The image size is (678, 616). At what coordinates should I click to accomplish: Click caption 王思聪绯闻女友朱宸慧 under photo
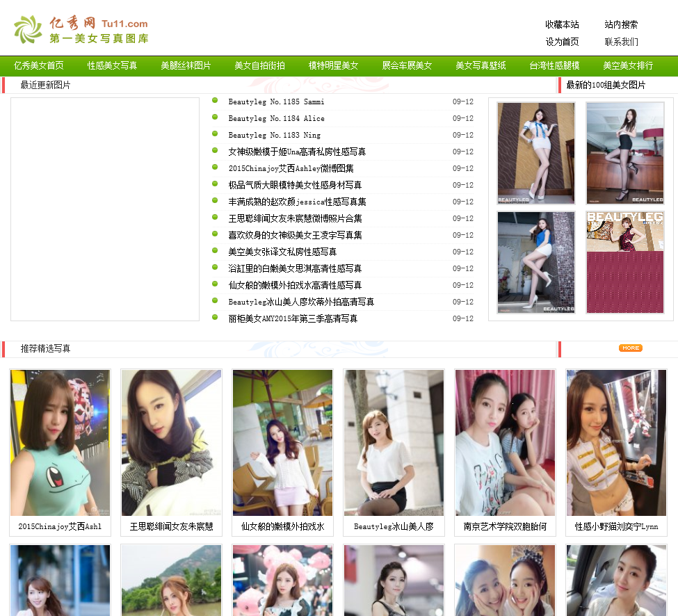click(x=171, y=526)
